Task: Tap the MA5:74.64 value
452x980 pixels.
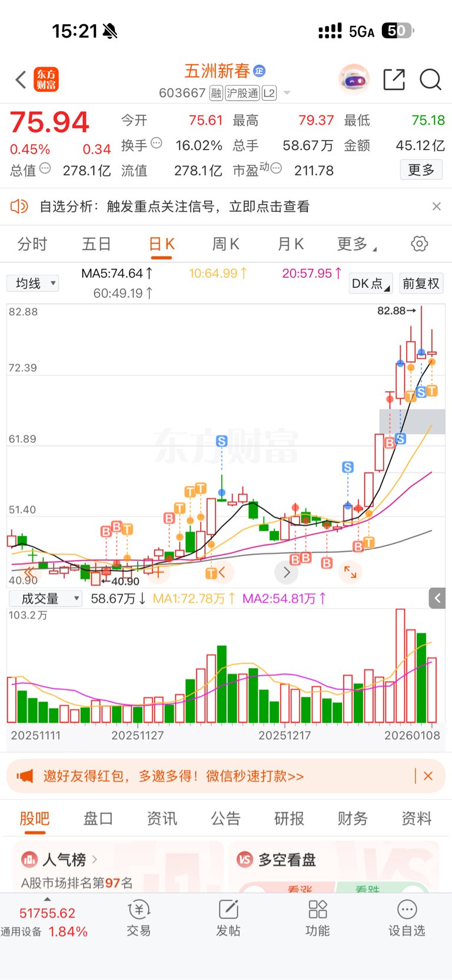Action: tap(117, 274)
